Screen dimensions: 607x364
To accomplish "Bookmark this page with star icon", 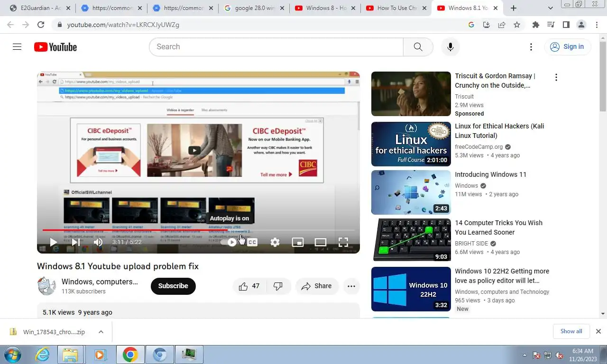I will (517, 25).
